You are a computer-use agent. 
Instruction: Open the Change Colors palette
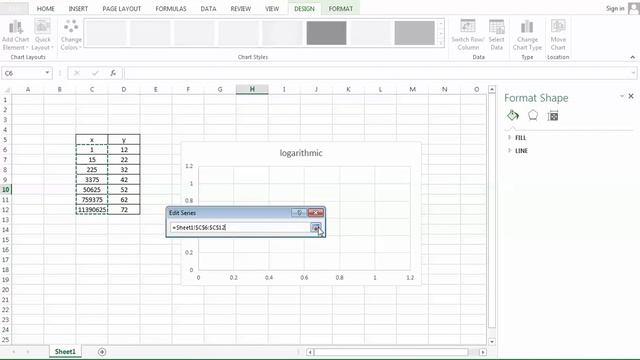click(71, 35)
